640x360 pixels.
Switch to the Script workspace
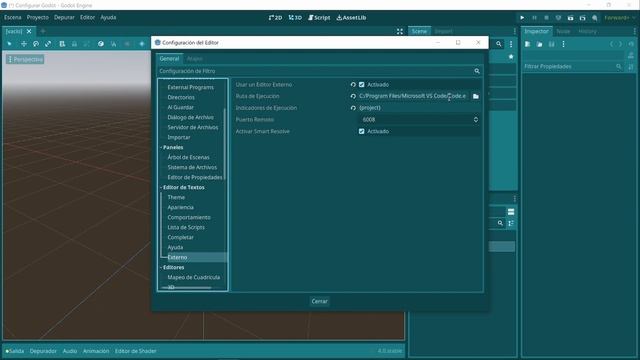pos(319,18)
